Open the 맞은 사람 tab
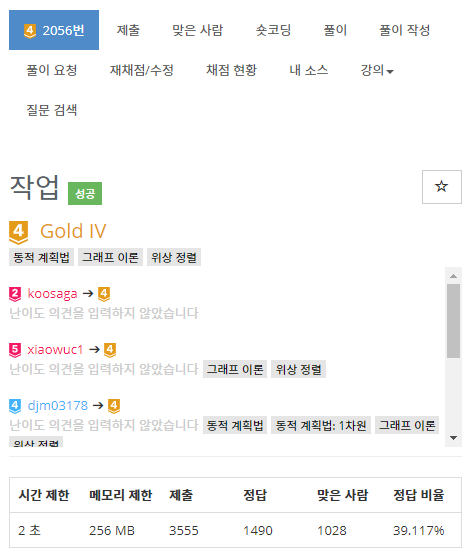 pos(198,30)
